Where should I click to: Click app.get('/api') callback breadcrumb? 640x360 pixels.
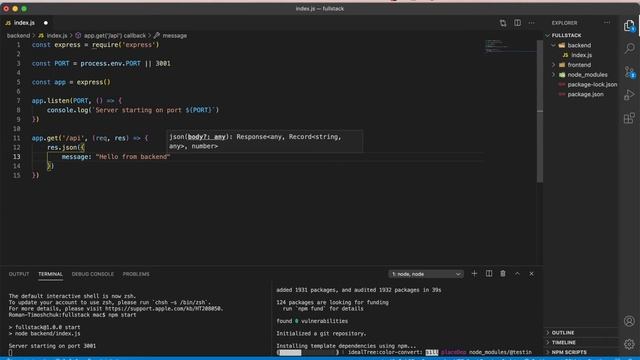(x=115, y=36)
